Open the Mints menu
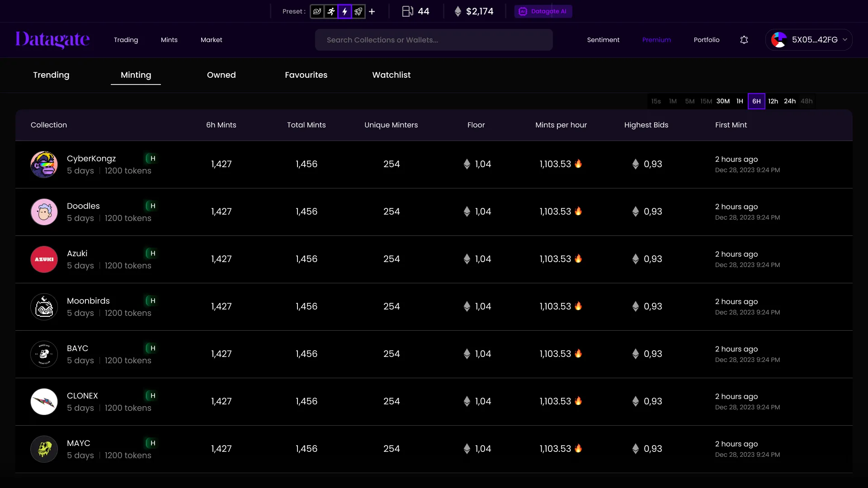 169,40
